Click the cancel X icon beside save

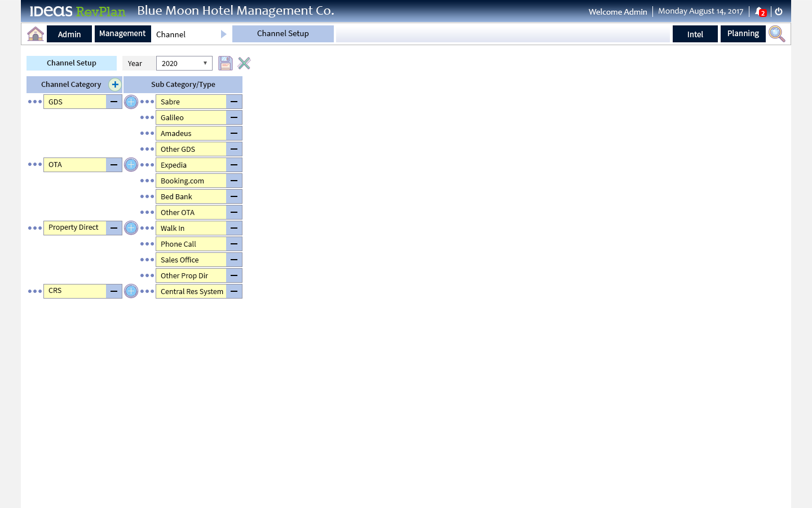244,63
